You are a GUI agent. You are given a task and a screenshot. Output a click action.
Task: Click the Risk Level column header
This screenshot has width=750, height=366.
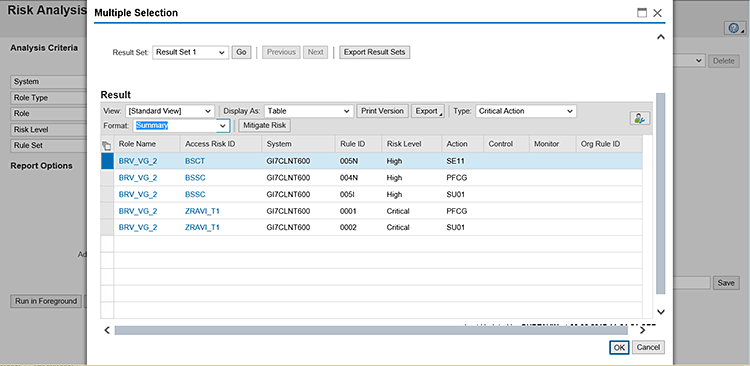411,144
